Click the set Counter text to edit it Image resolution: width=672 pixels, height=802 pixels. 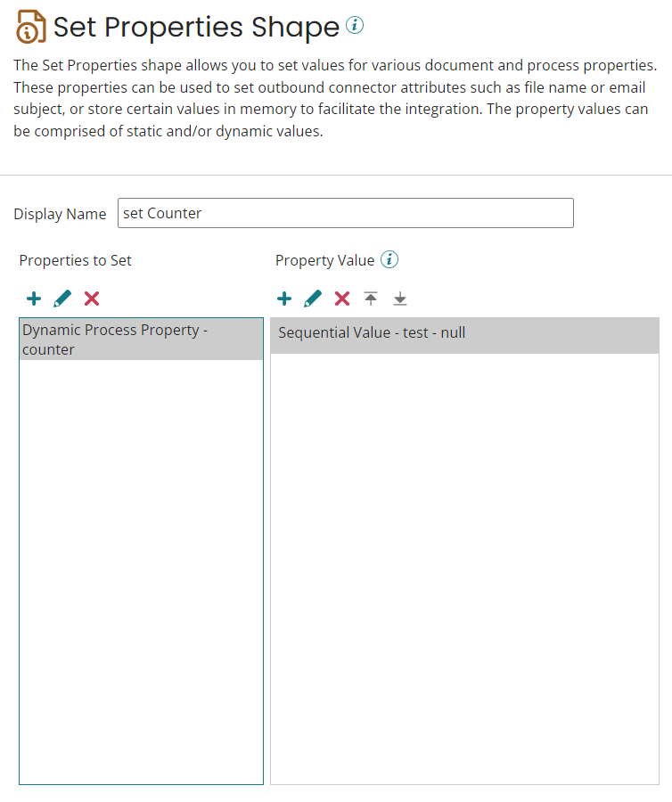point(160,213)
